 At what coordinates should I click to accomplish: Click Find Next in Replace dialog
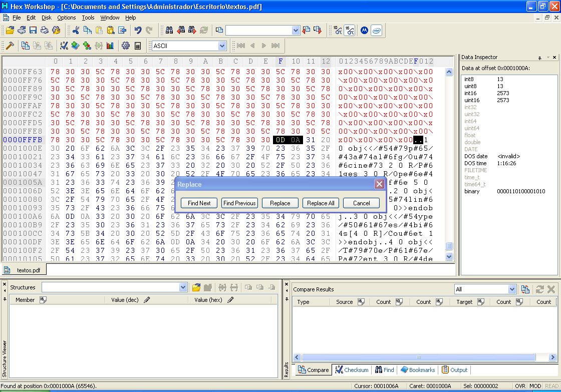199,203
